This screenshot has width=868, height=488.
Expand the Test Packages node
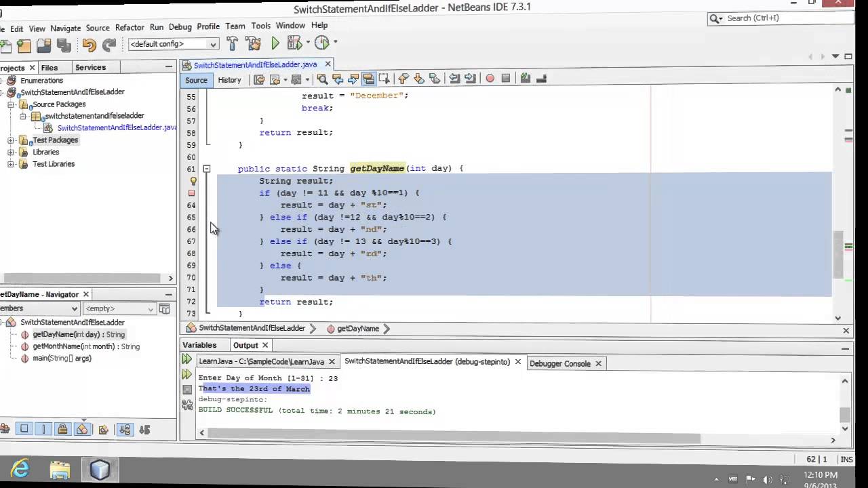(11, 140)
